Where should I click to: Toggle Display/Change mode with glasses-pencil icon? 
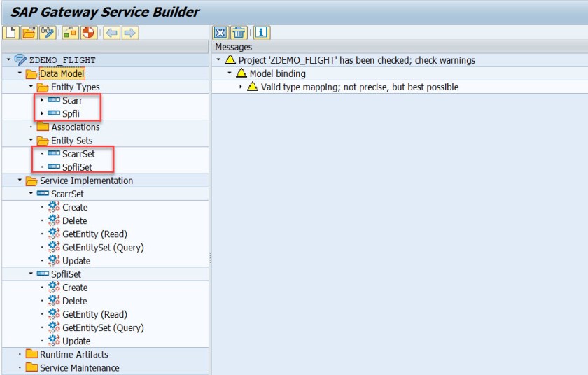click(x=48, y=33)
